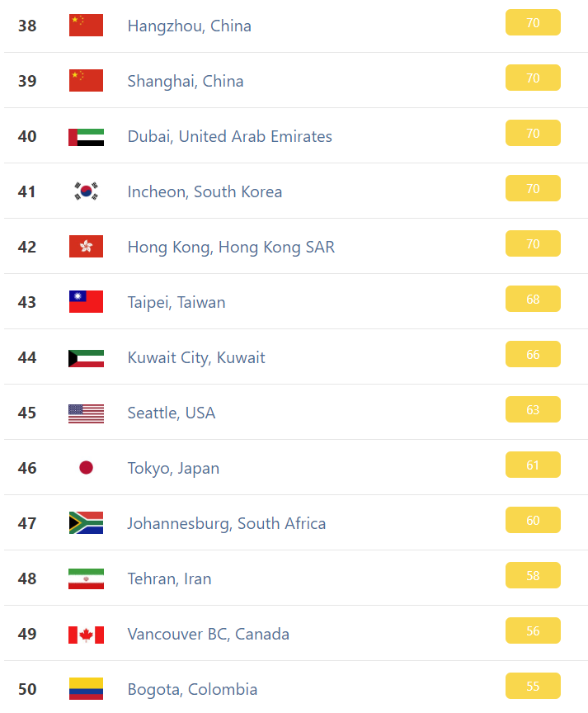Click the Canada flag icon
Viewport: 588px width, 713px height.
tap(86, 635)
